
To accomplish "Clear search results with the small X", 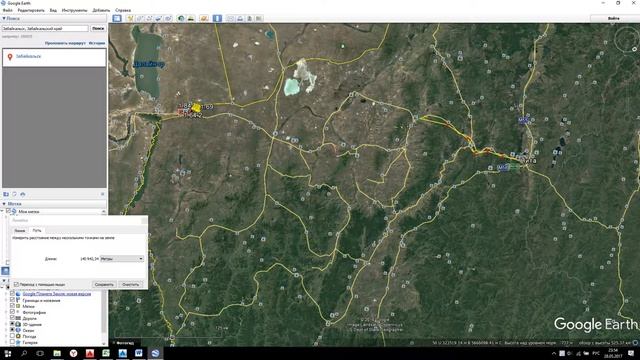I will click(x=102, y=194).
